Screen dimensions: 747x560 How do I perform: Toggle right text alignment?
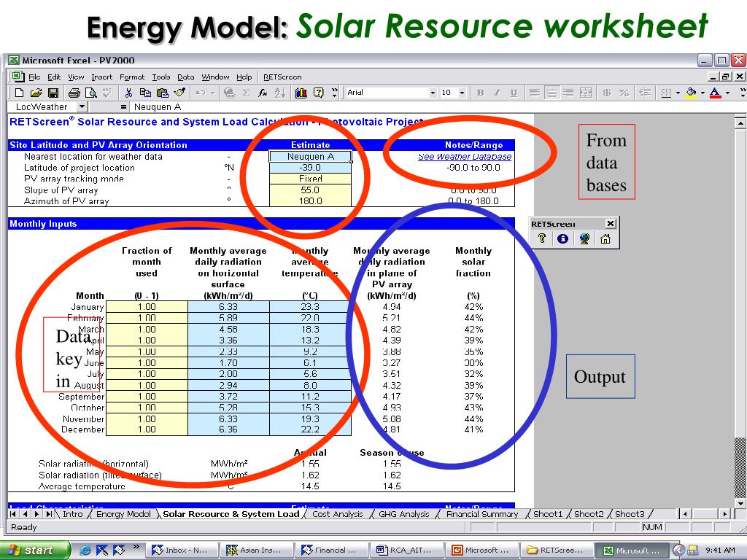568,93
